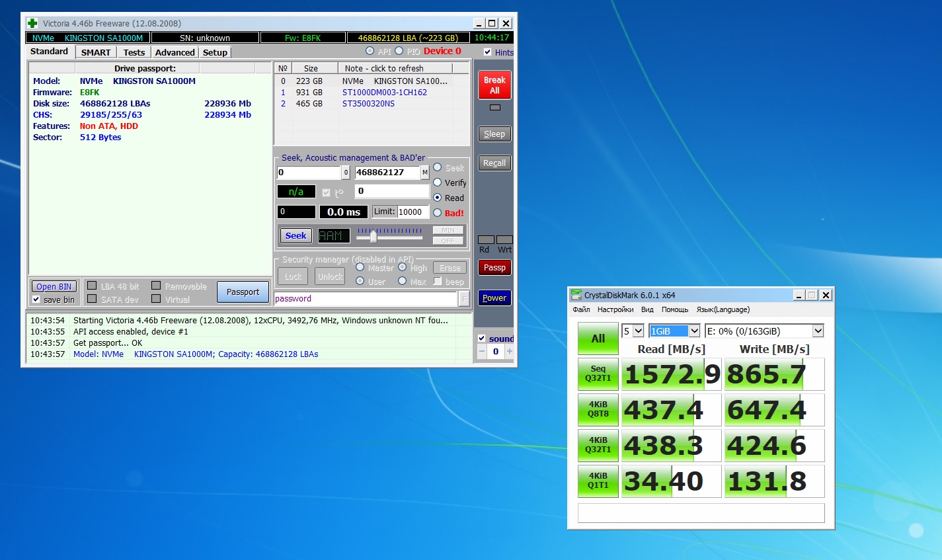This screenshot has width=942, height=560.
Task: Open the Standard tab in Victoria
Action: (50, 52)
